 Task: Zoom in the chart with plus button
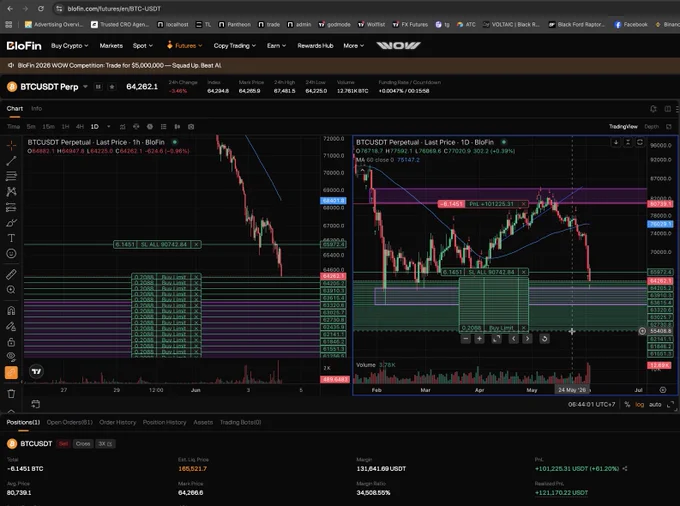pos(479,339)
